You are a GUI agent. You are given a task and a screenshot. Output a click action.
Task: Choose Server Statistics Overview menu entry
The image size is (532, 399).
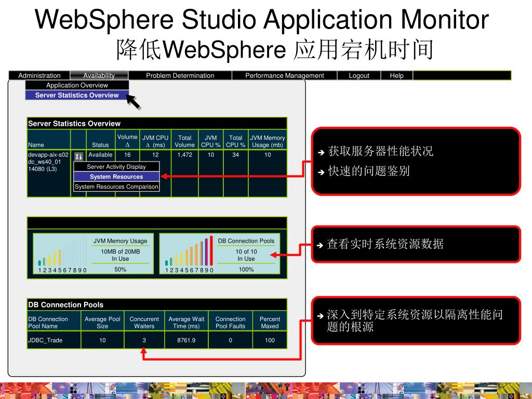[77, 95]
